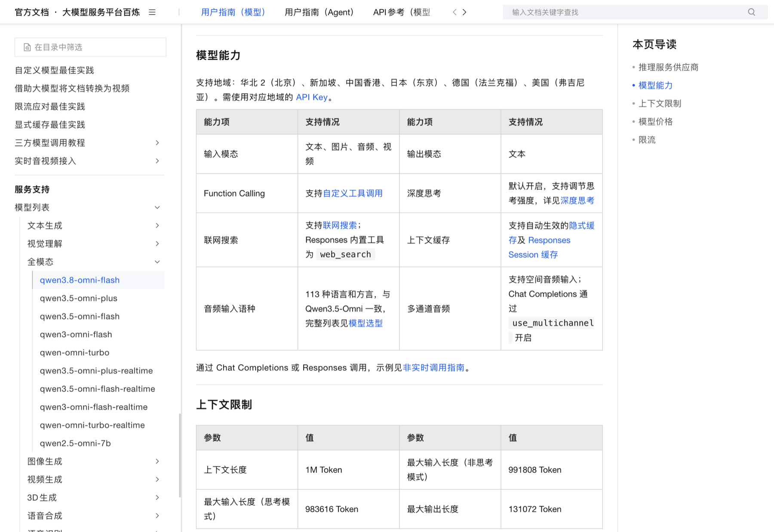Viewport: 774px width, 532px height.
Task: Select qwen3.5-omni-plus-realtime entry
Action: pos(96,370)
